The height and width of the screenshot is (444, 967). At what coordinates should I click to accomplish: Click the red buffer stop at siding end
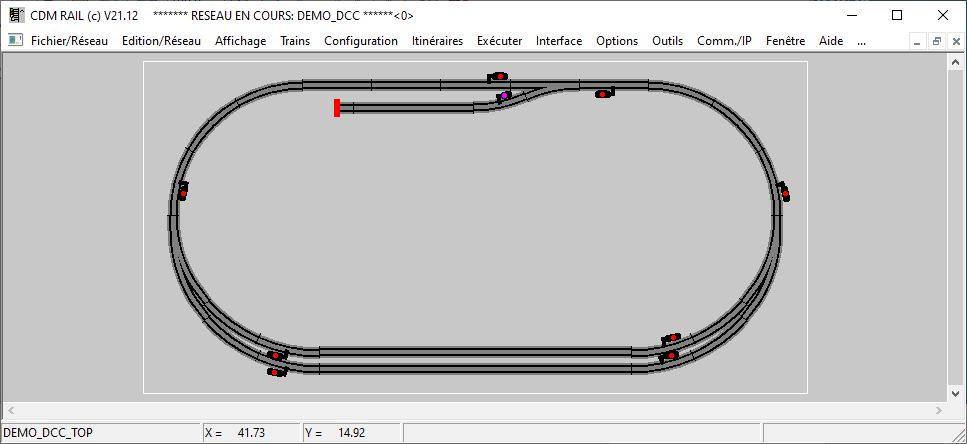(x=337, y=107)
